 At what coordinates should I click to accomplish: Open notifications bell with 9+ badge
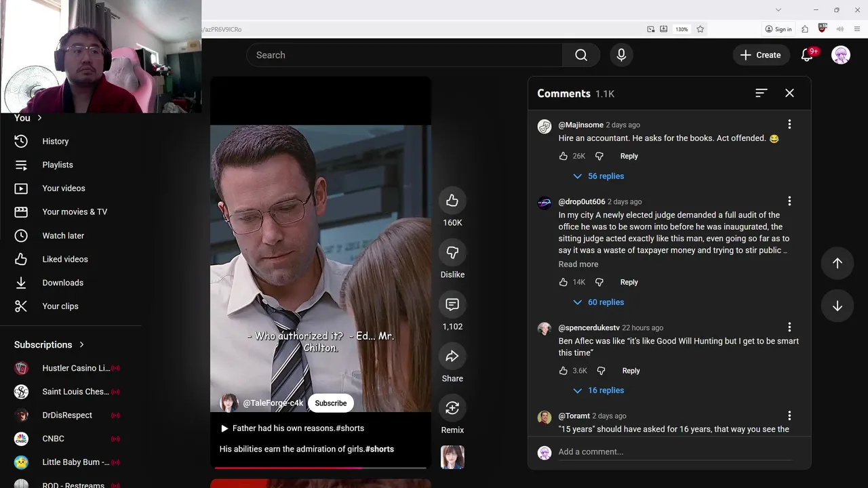(807, 55)
